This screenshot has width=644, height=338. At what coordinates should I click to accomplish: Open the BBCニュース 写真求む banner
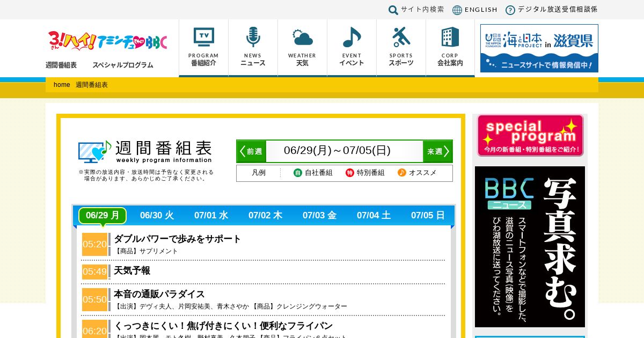[x=530, y=247]
